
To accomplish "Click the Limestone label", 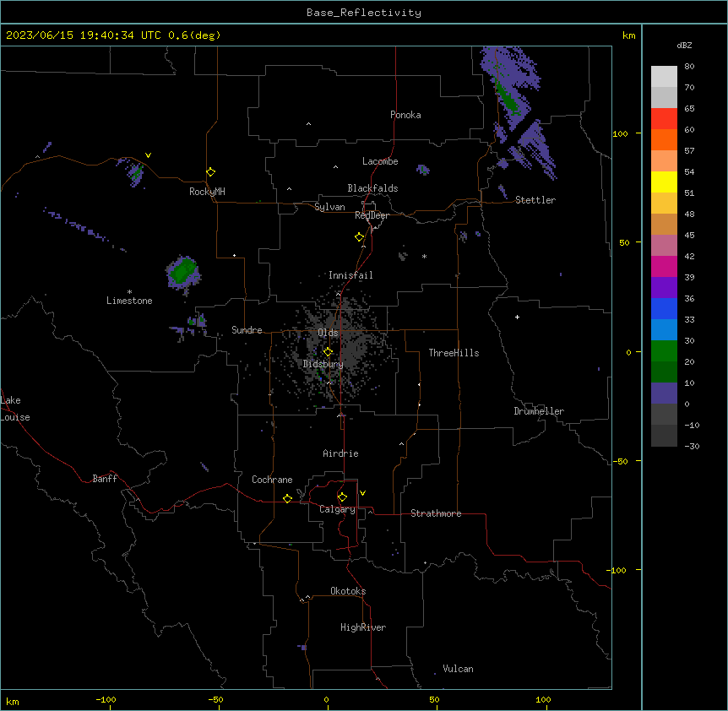I will (x=129, y=301).
